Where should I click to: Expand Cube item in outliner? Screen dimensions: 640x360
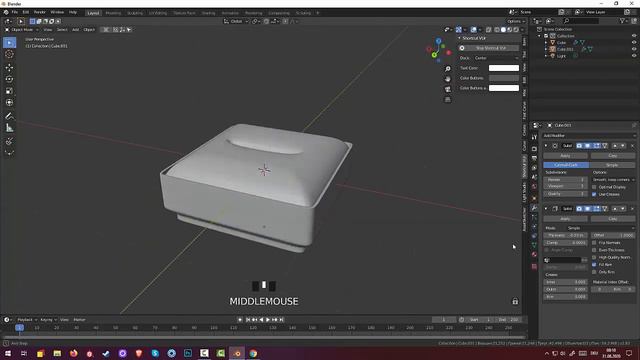(x=546, y=42)
